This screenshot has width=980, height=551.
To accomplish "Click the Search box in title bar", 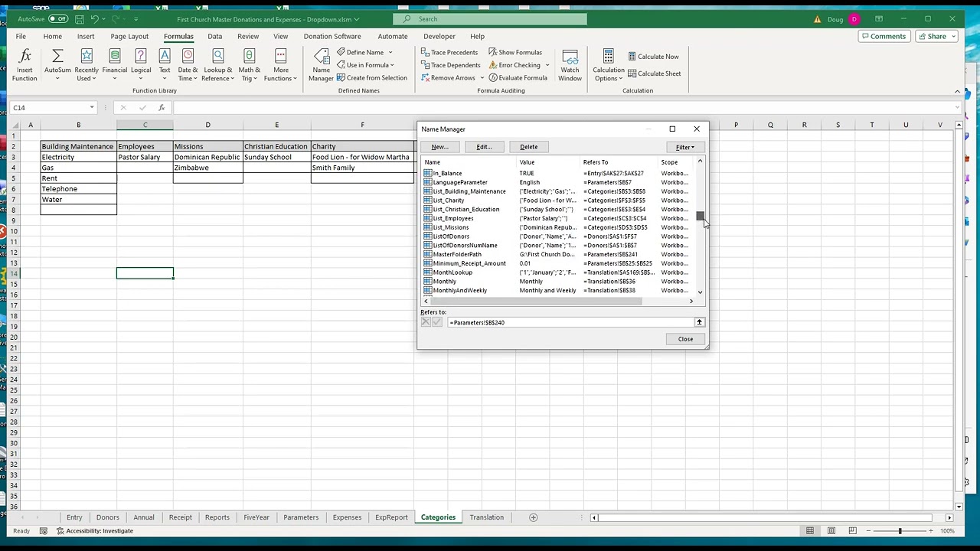I will point(490,18).
